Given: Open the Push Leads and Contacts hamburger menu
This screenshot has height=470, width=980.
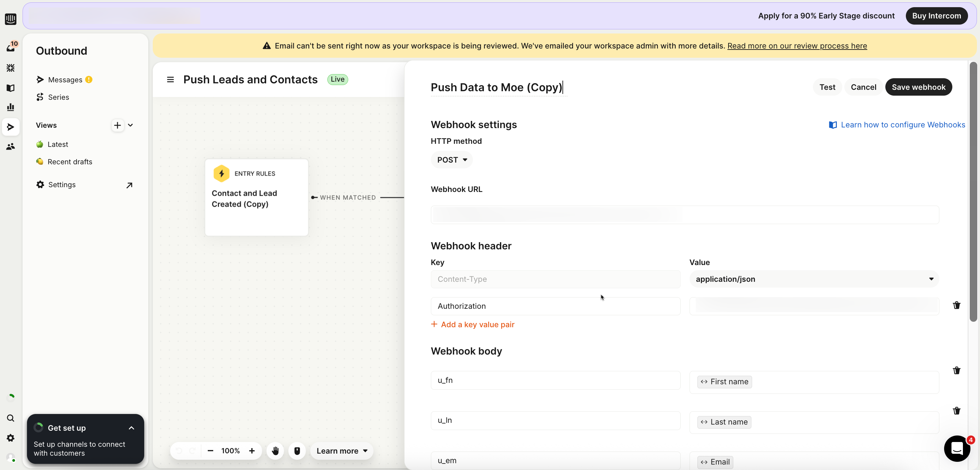Looking at the screenshot, I should coord(170,80).
